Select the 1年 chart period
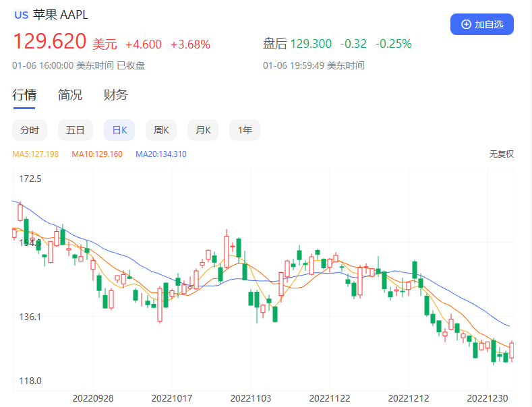This screenshot has height=407, width=532. tap(245, 130)
